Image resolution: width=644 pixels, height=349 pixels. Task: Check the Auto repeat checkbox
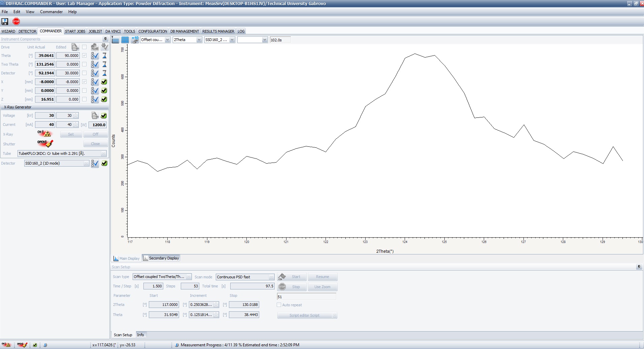click(279, 305)
